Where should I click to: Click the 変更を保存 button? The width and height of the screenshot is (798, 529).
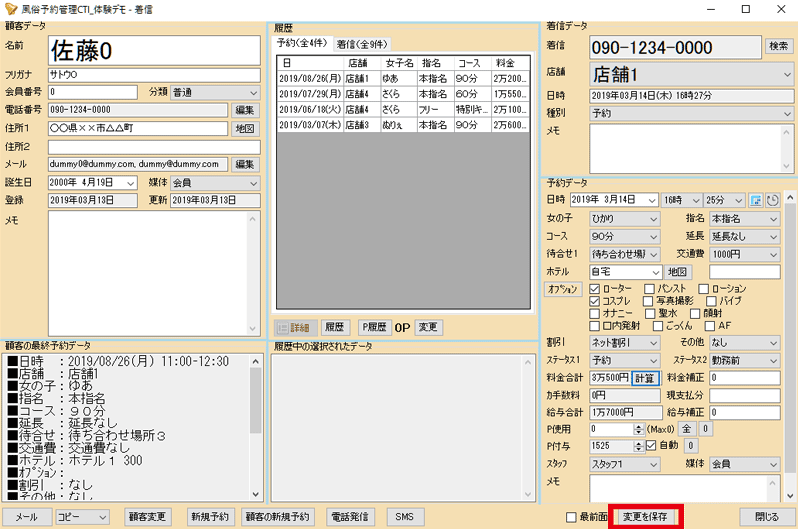tap(645, 517)
